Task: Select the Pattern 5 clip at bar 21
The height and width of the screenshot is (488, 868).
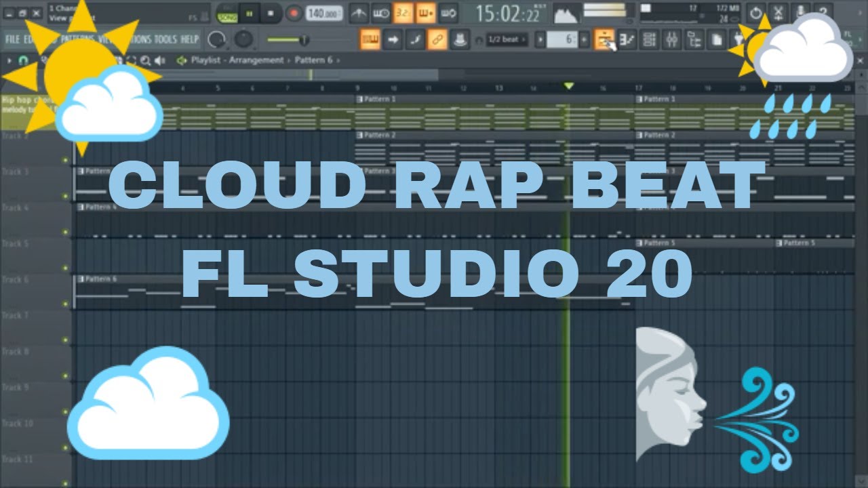Action: (814, 255)
